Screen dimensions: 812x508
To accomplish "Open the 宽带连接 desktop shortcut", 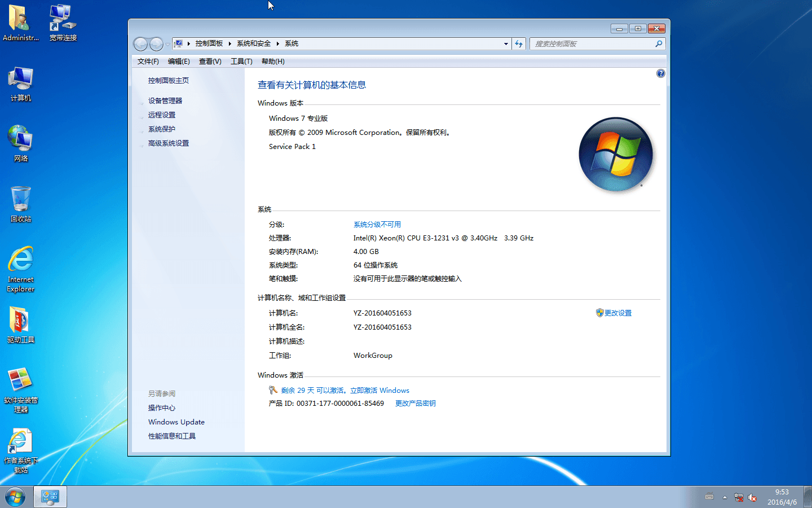I will 63,23.
